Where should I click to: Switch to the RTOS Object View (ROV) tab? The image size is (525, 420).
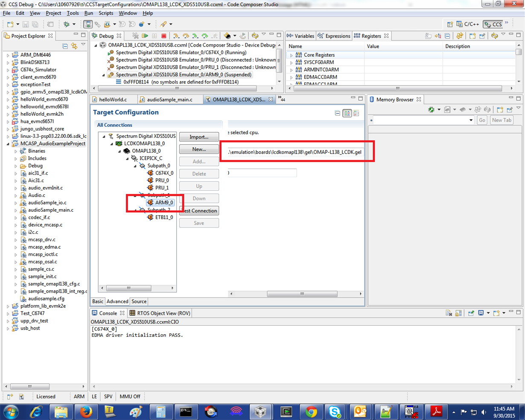click(160, 313)
